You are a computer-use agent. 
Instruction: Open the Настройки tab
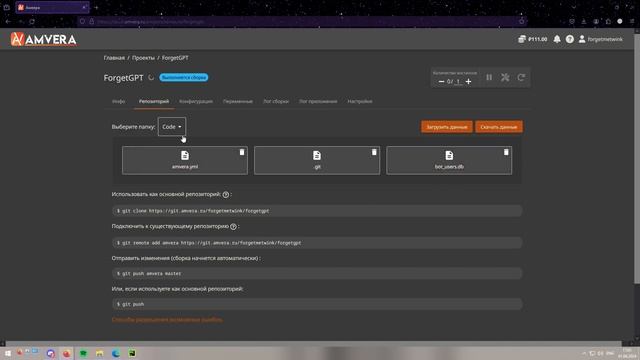pyautogui.click(x=360, y=101)
